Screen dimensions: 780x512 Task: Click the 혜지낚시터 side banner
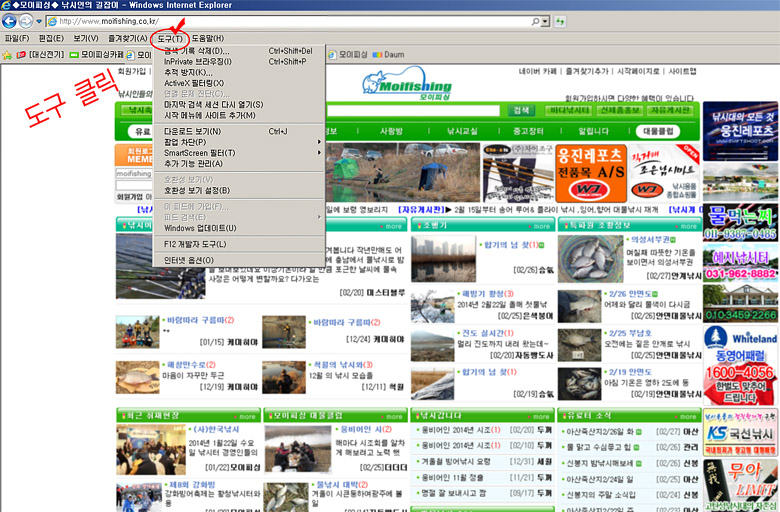pyautogui.click(x=740, y=264)
